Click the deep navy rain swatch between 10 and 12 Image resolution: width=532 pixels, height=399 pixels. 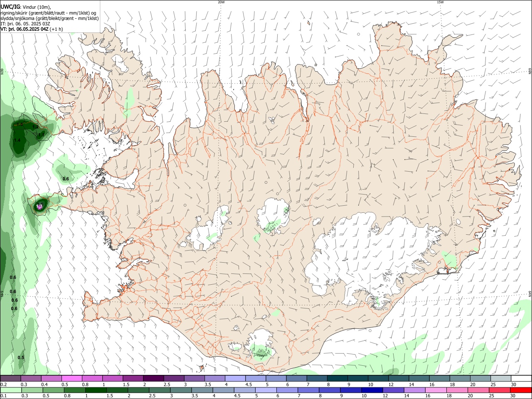(x=372, y=390)
